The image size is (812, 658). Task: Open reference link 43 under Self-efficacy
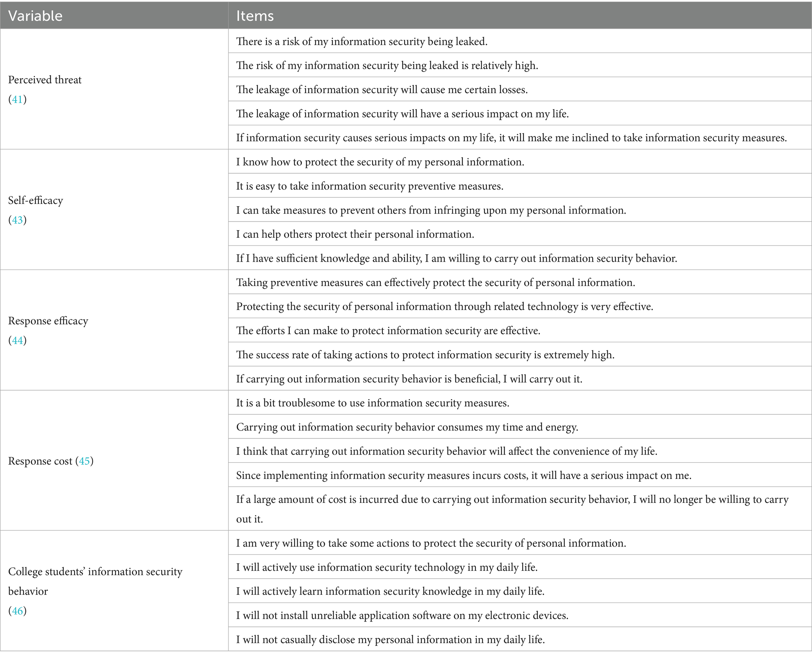coord(17,220)
